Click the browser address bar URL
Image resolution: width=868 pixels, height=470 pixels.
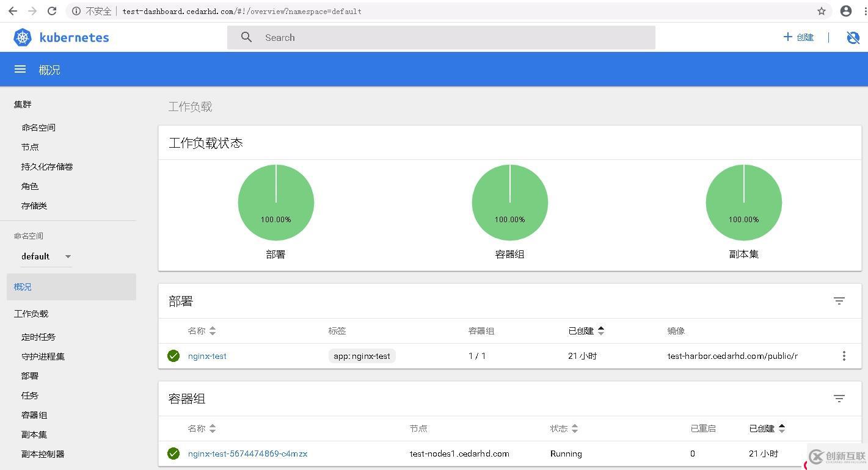click(242, 11)
